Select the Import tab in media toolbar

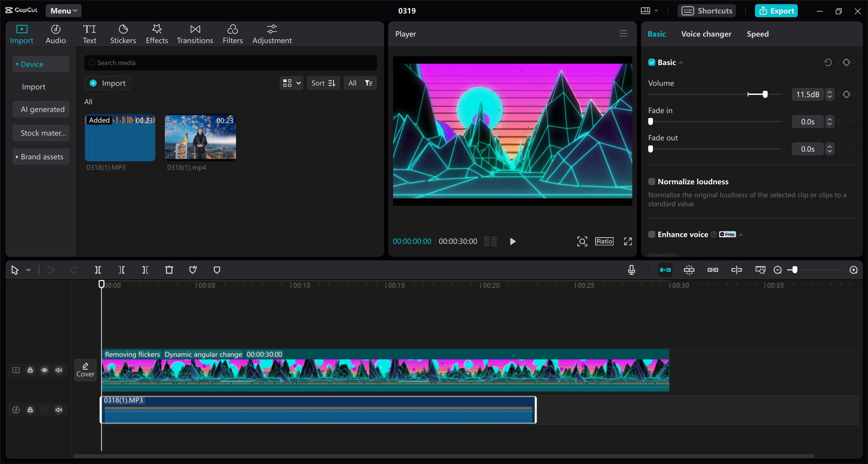click(x=22, y=34)
